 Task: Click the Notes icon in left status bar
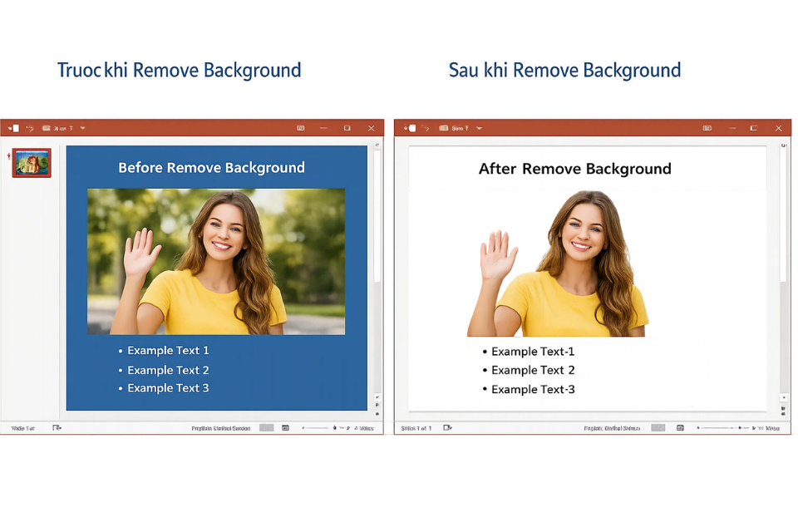click(57, 427)
